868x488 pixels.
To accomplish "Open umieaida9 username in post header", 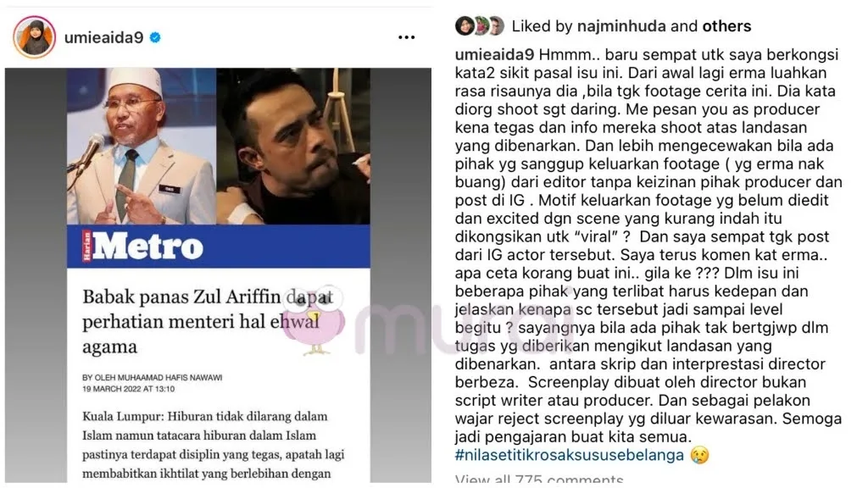I will pos(103,37).
